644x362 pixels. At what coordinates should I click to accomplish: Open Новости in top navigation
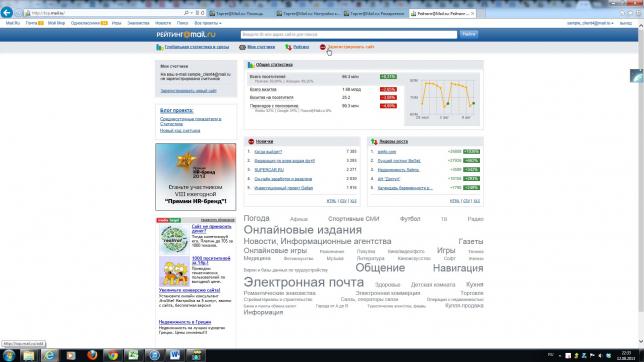(x=163, y=23)
